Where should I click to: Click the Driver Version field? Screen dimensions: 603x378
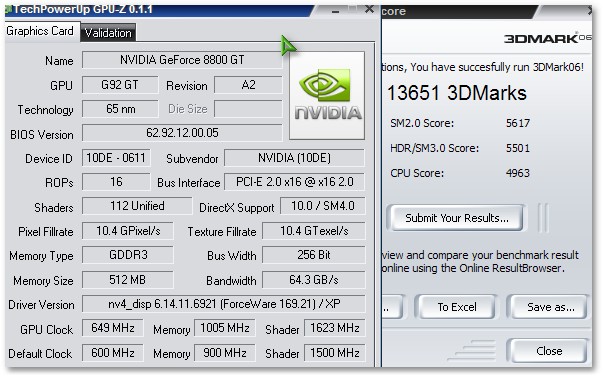(223, 304)
